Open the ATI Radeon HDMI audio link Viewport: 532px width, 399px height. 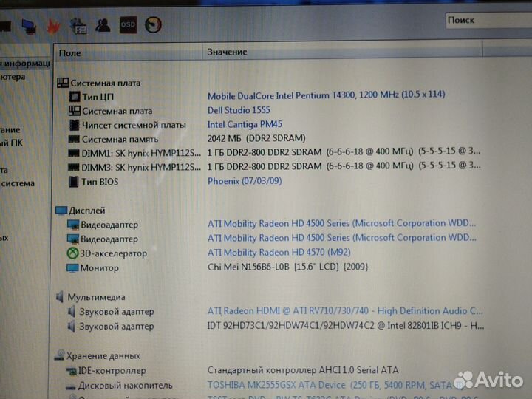[345, 311]
